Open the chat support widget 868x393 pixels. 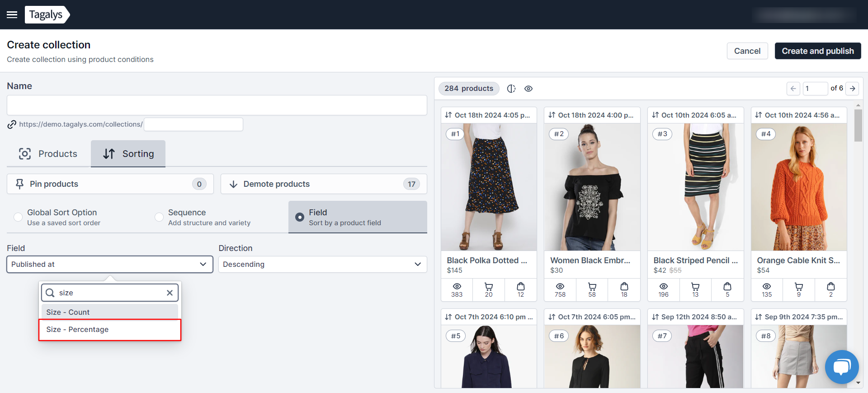coord(842,367)
